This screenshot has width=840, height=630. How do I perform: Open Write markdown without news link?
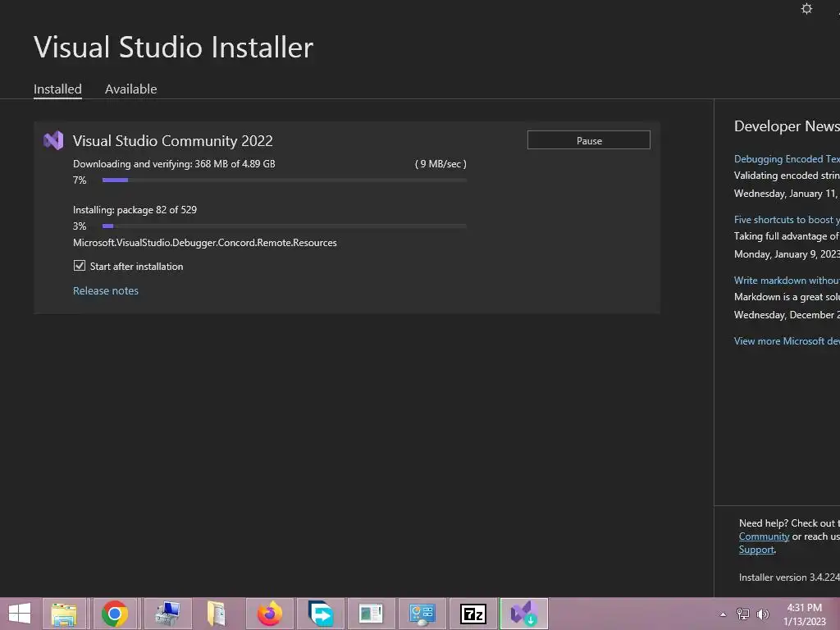(x=787, y=281)
